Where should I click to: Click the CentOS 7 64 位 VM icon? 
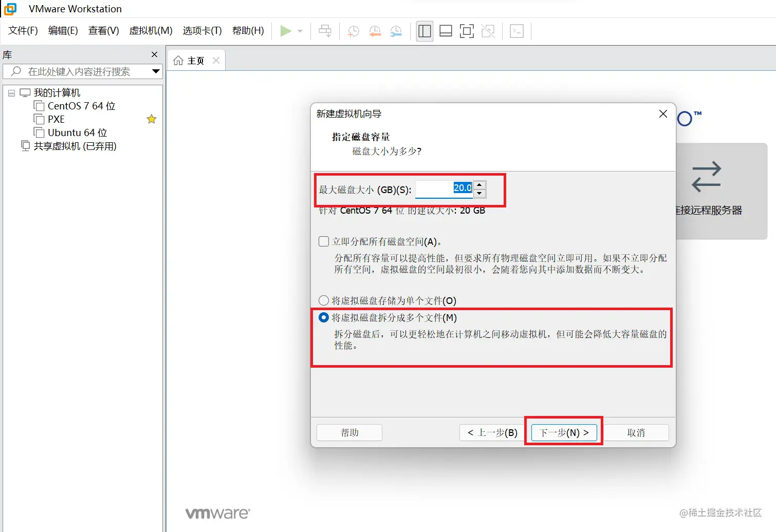[39, 106]
